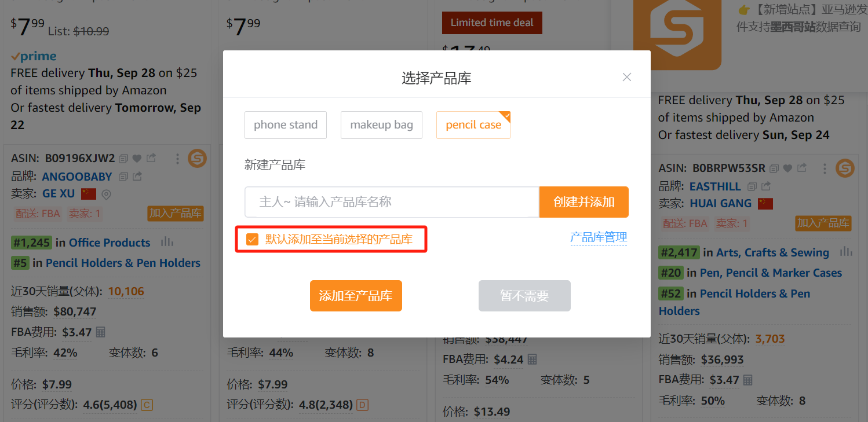Close the 选择产品库 dialog
Screen dimensions: 868x422
[x=626, y=77]
